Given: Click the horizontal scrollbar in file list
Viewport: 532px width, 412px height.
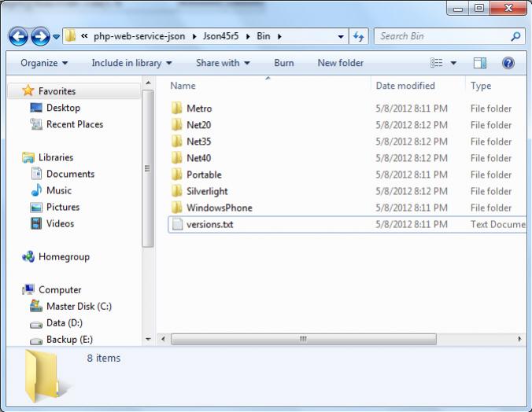Looking at the screenshot, I should click(x=301, y=339).
